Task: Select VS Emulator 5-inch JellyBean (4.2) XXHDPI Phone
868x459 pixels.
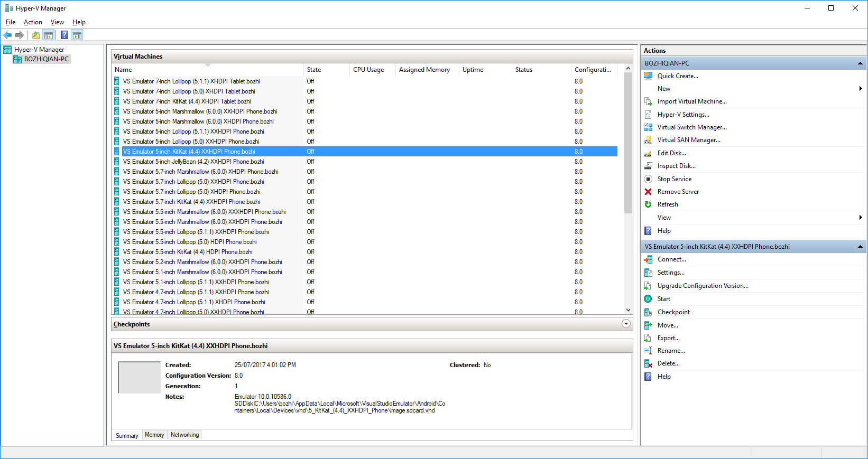Action: click(365, 162)
